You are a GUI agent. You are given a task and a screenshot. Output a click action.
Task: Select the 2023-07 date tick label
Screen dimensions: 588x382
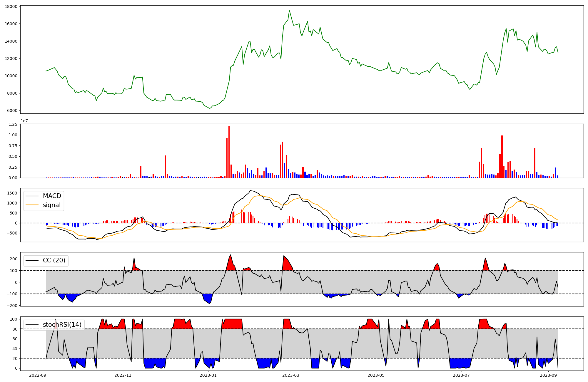click(461, 375)
